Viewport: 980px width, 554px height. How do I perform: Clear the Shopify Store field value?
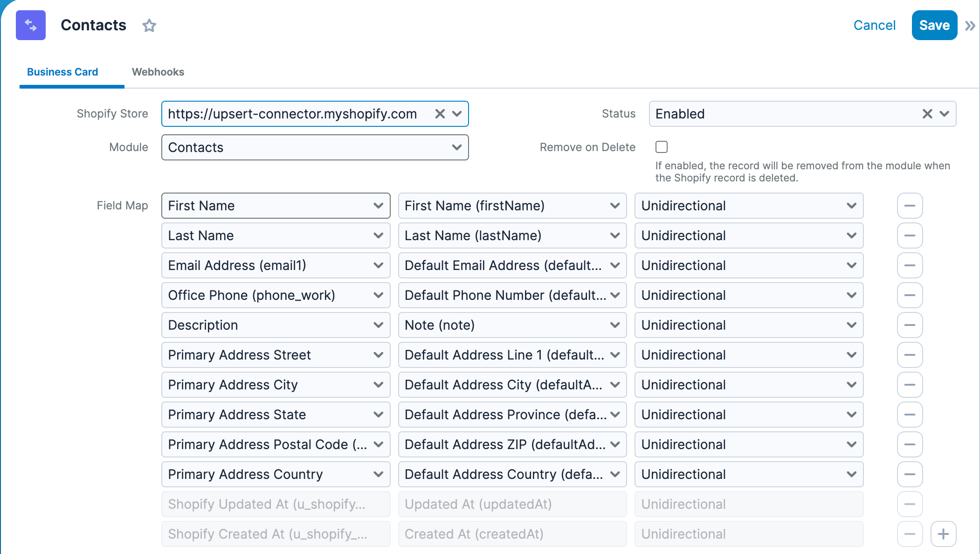tap(439, 113)
